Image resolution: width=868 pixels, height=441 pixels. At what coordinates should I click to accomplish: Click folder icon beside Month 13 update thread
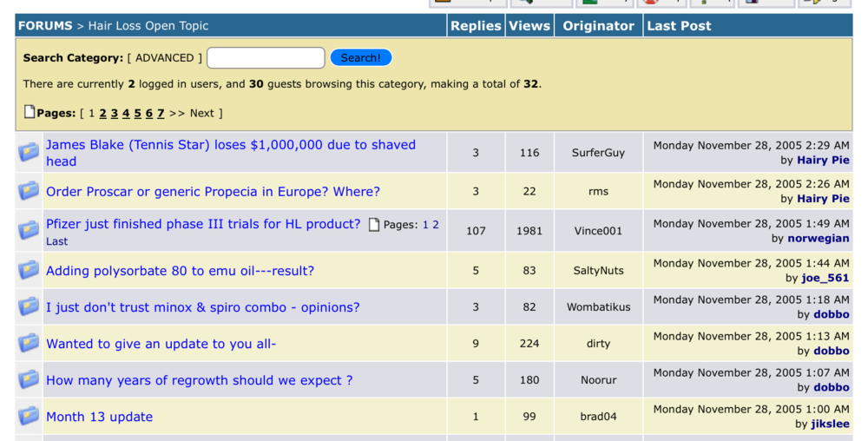tap(29, 417)
